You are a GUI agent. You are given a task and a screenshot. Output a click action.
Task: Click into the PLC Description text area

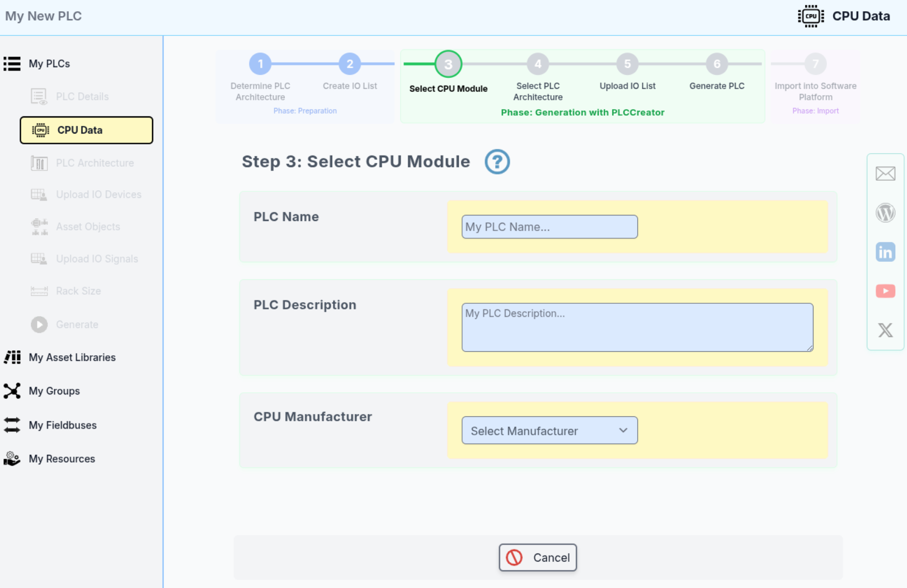[637, 327]
